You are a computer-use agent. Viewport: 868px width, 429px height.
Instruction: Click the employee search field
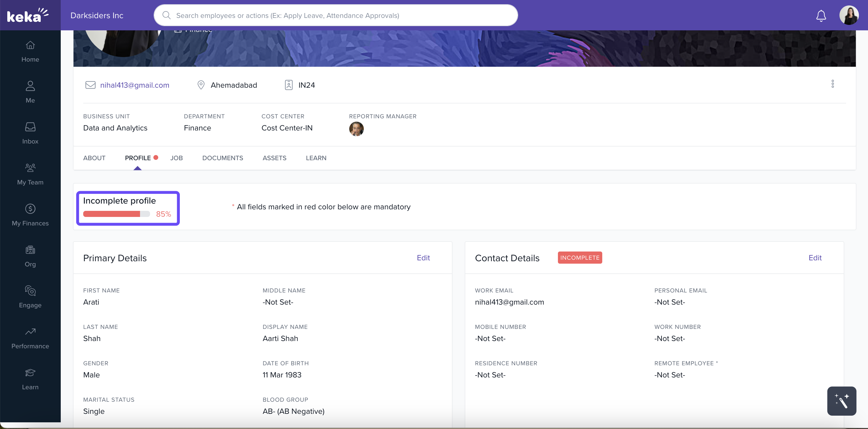(x=335, y=15)
